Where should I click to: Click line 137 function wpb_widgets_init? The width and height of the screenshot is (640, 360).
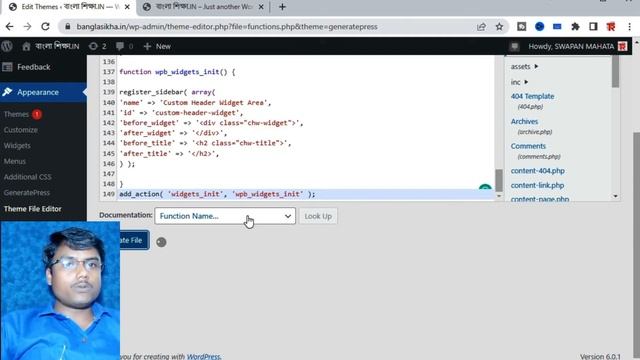tap(177, 72)
